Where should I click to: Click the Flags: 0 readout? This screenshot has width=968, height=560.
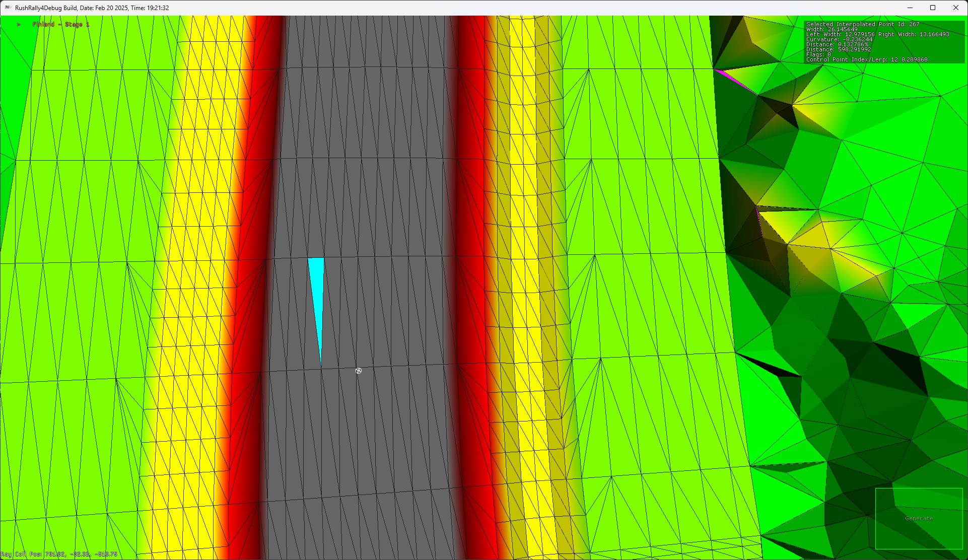click(818, 54)
